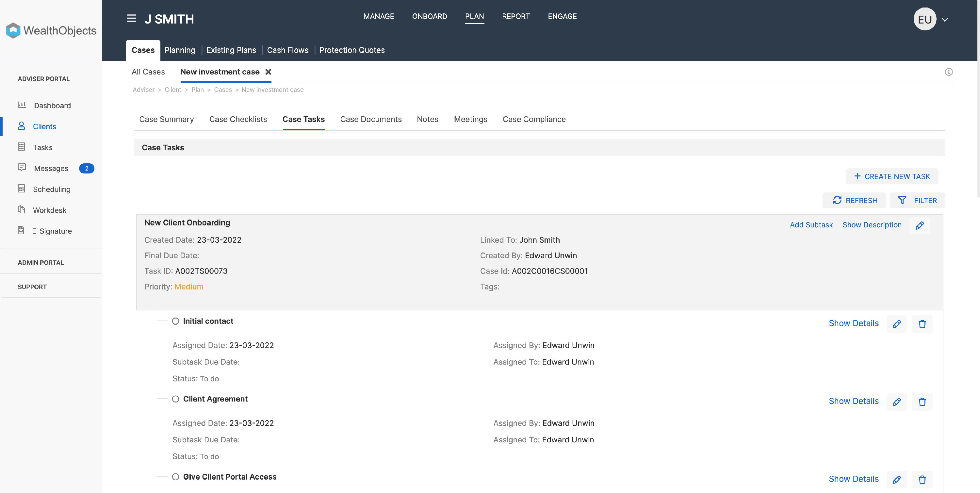Viewport: 980px width, 493px height.
Task: Edit the Give Client Portal Access subtask
Action: (896, 480)
